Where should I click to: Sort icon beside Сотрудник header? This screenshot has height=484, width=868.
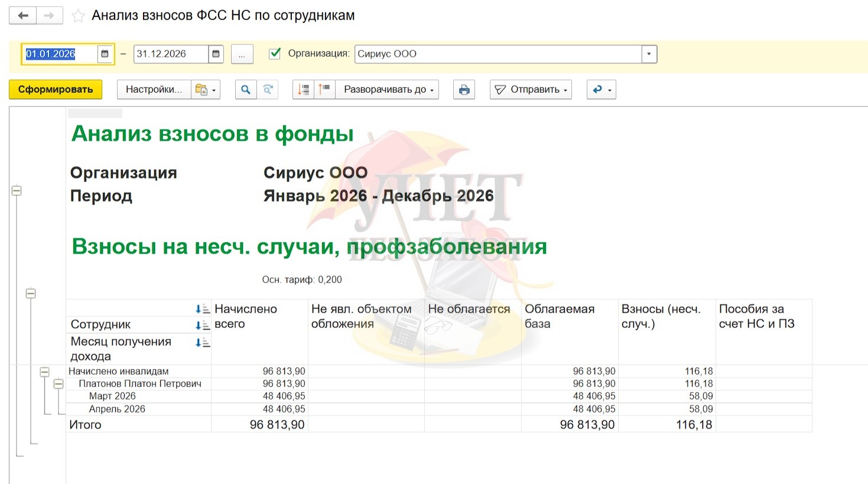(x=202, y=324)
